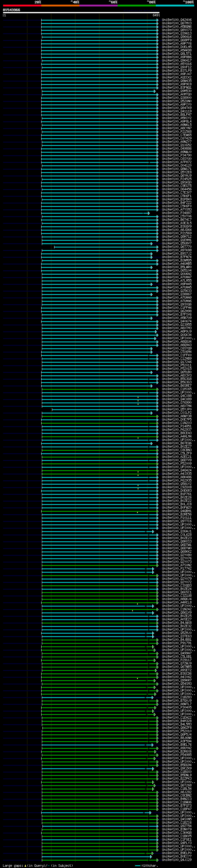Pick the UniRef100_B1PDK0 label
197x868 pixels.
coord(177,200)
